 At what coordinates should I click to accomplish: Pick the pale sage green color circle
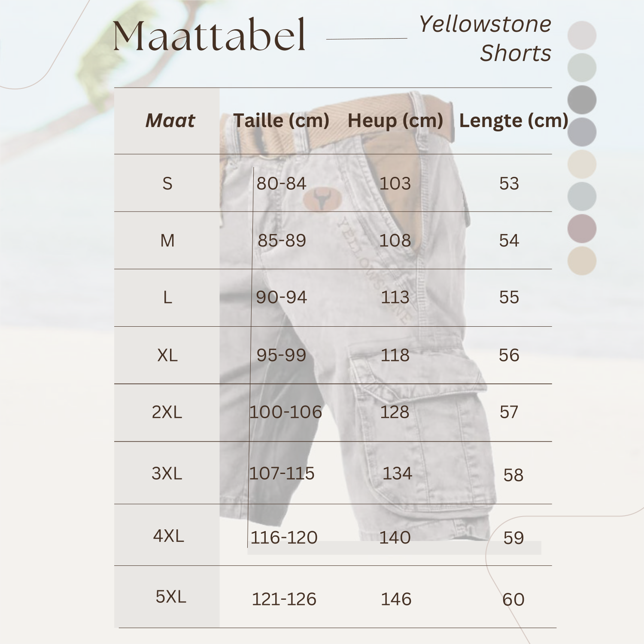582,67
